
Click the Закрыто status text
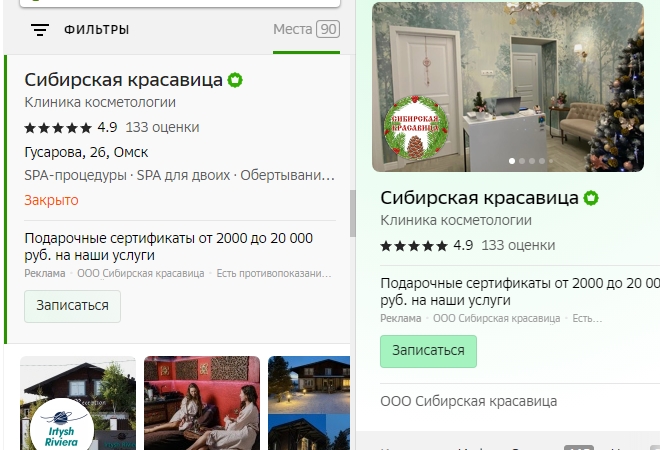tap(51, 200)
